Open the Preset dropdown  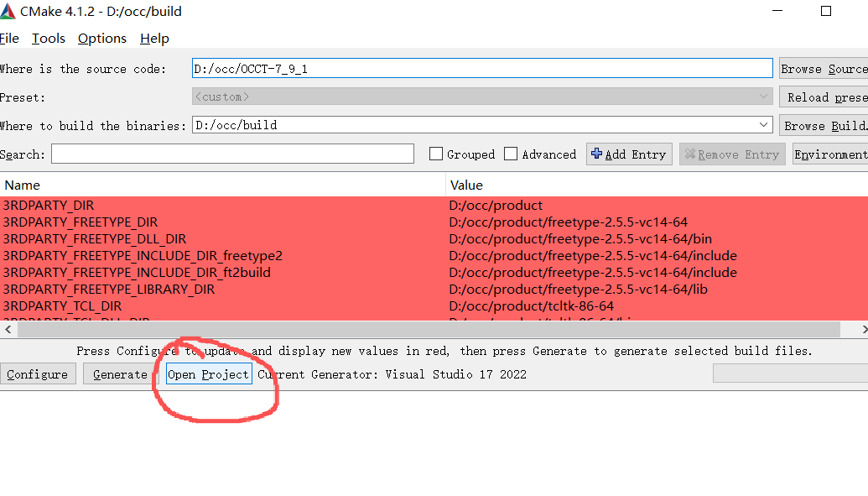tap(763, 97)
